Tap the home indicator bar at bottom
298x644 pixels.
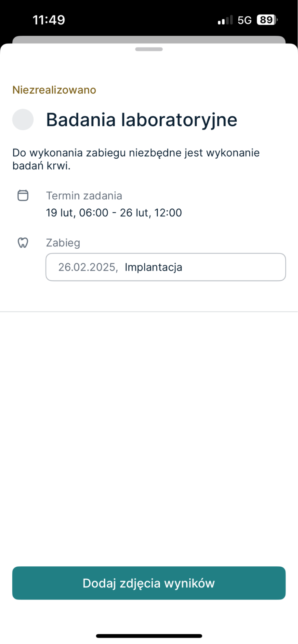(149, 636)
